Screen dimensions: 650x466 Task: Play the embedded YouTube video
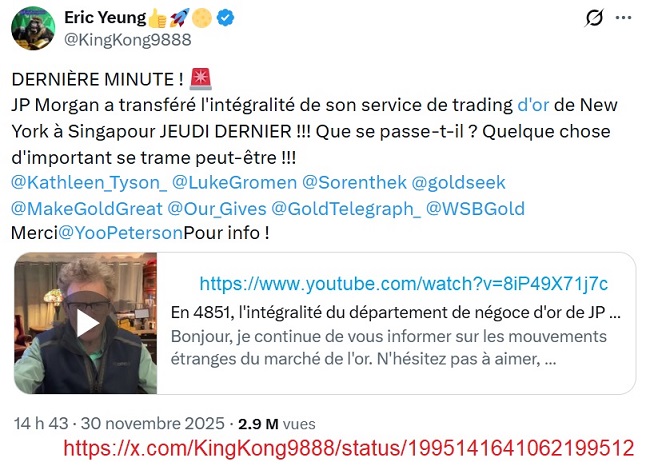tap(88, 324)
